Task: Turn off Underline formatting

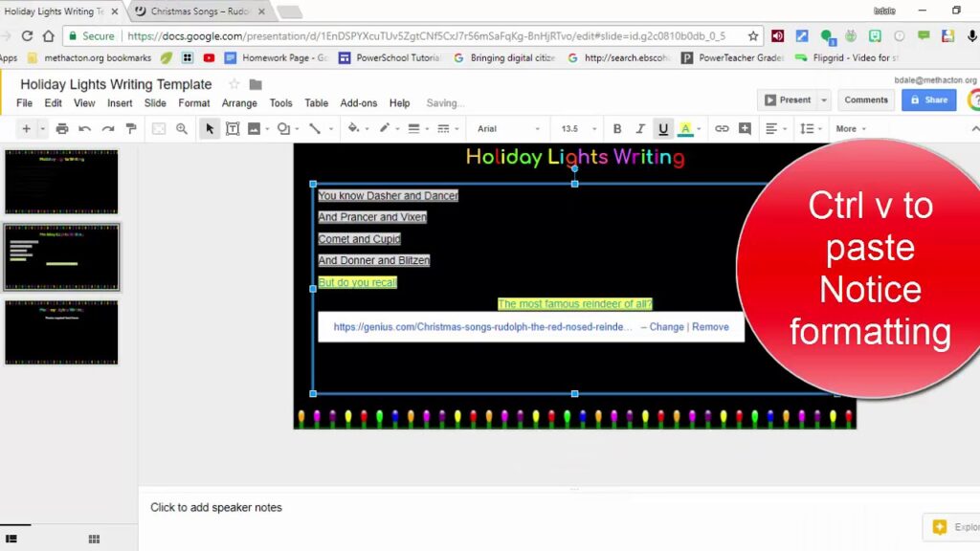Action: [x=663, y=128]
